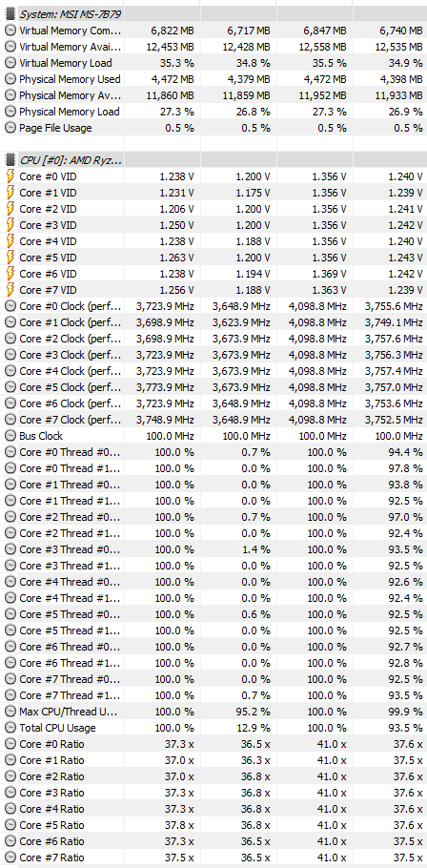Select the Max CPU/Thread Usage row

coord(213,712)
